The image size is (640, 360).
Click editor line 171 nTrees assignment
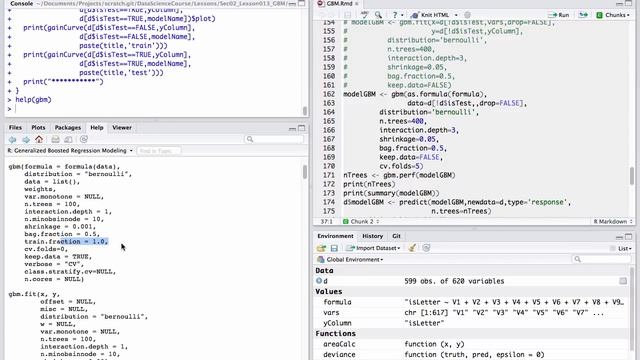[x=400, y=175]
